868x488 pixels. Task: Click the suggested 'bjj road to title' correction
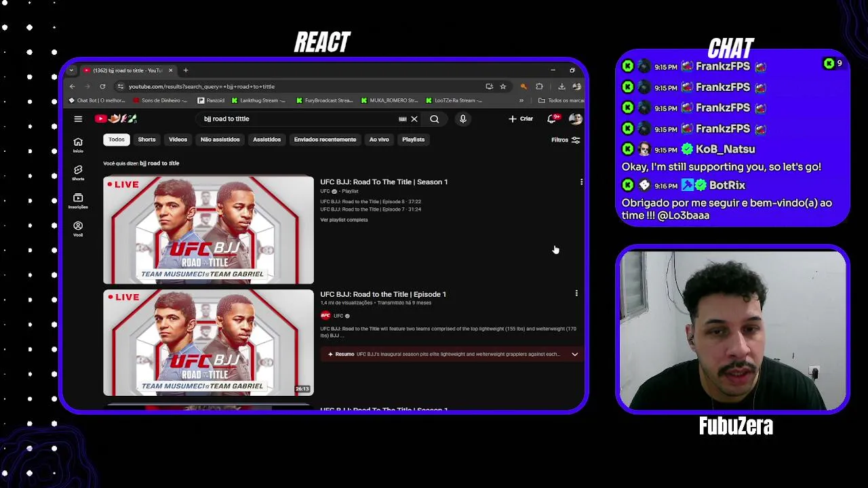click(x=159, y=163)
